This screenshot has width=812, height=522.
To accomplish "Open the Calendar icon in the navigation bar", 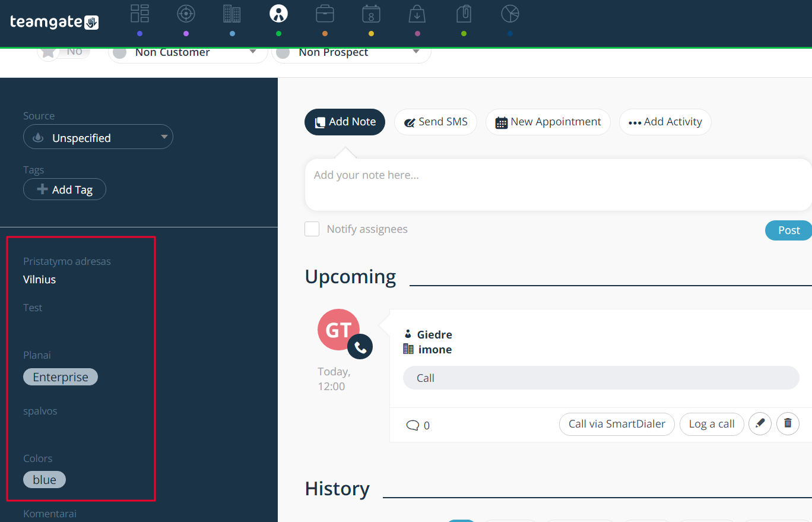I will click(371, 13).
